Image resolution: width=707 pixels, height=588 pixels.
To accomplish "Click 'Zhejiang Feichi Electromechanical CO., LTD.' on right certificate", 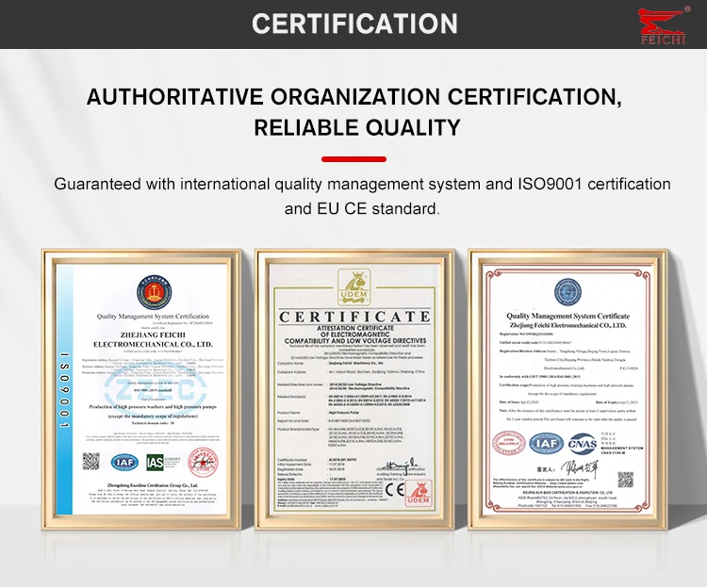I will click(567, 325).
